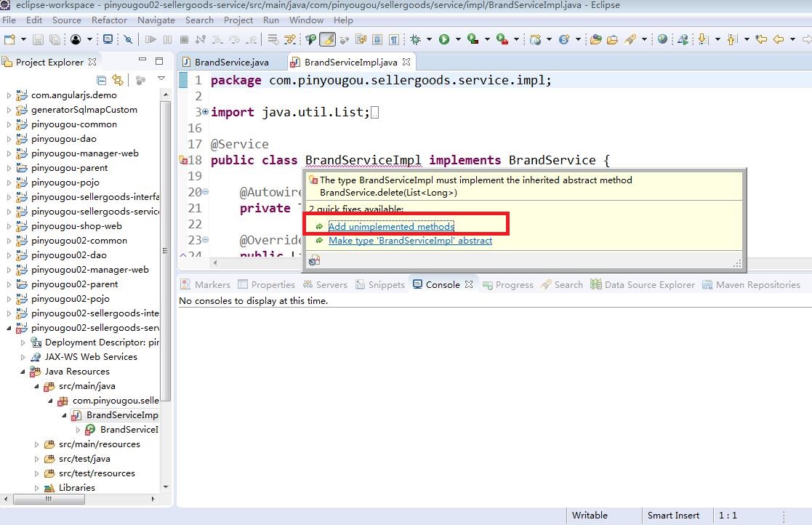Click the Back navigation arrow icon

coord(778,39)
